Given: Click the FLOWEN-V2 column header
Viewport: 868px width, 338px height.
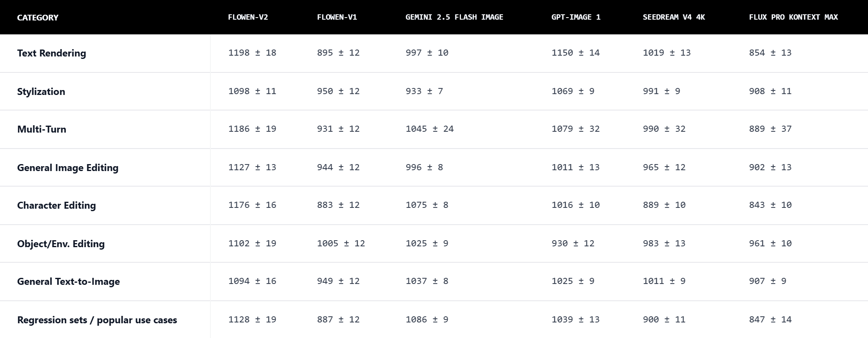Looking at the screenshot, I should point(248,17).
